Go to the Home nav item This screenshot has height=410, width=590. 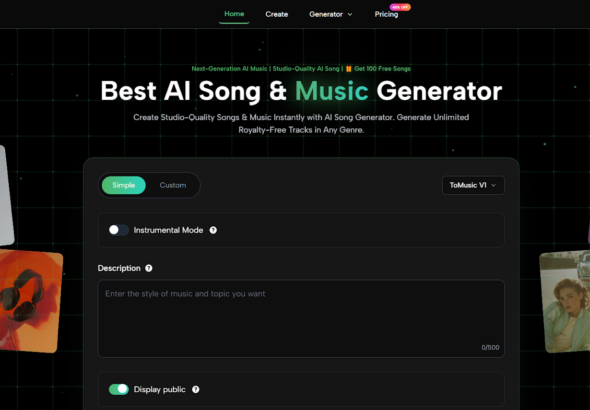234,14
